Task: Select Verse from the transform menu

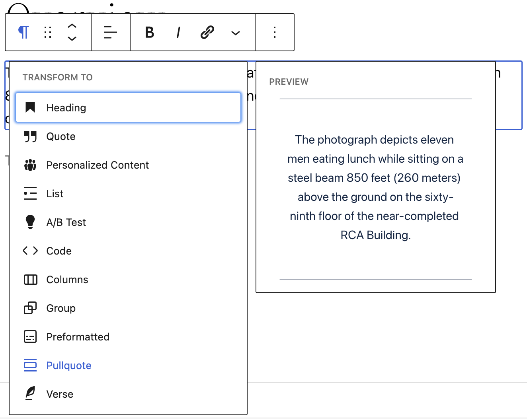Action: coord(60,394)
